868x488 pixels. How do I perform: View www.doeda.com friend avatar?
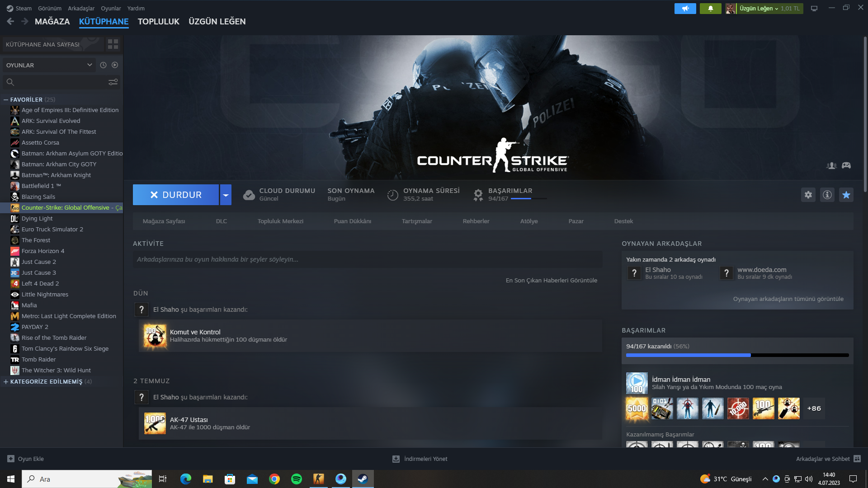726,273
